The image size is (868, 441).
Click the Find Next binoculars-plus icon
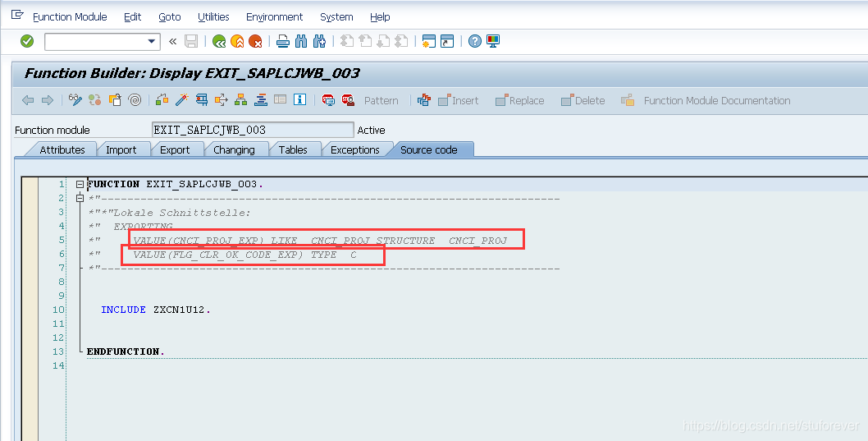pos(319,41)
